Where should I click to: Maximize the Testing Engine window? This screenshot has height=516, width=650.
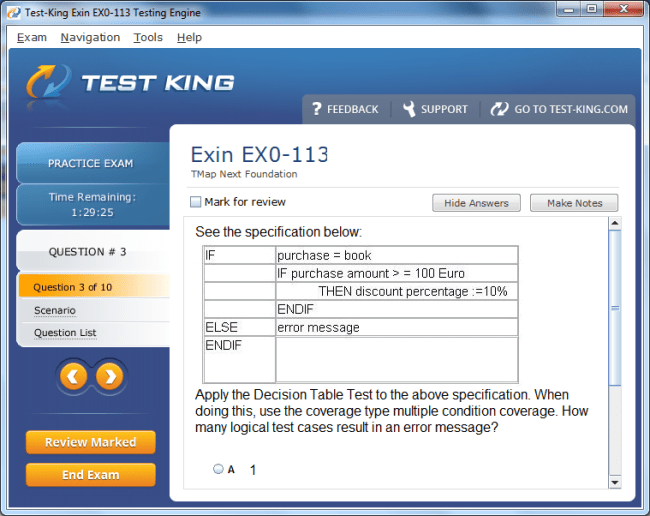click(592, 9)
